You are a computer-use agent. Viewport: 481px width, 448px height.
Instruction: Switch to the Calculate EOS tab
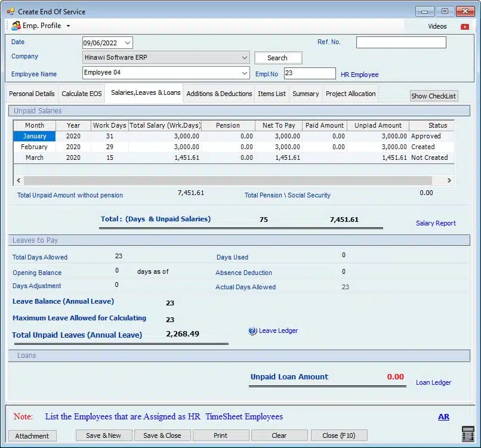(82, 94)
